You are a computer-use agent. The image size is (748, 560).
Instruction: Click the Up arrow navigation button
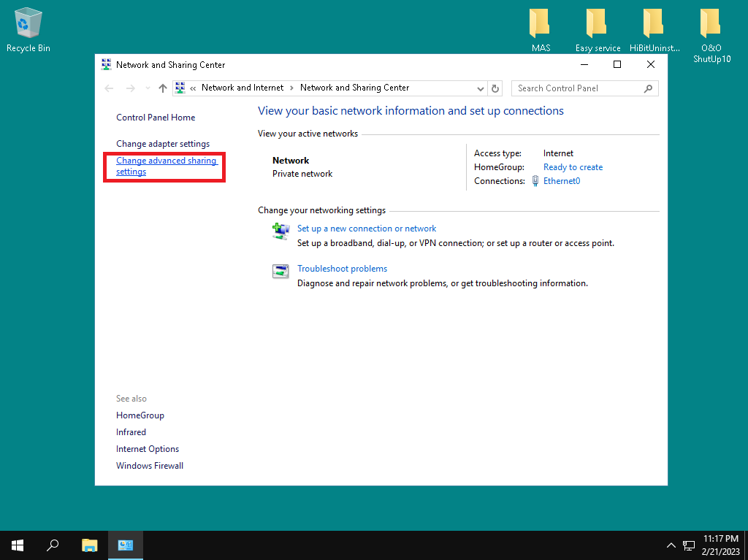coord(163,88)
